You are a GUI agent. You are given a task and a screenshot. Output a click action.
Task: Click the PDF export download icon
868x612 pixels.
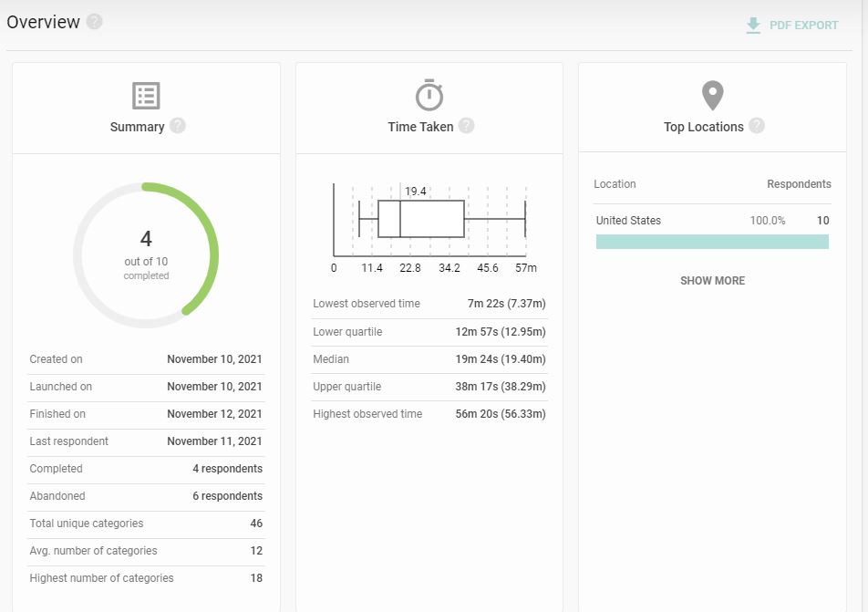(x=753, y=26)
